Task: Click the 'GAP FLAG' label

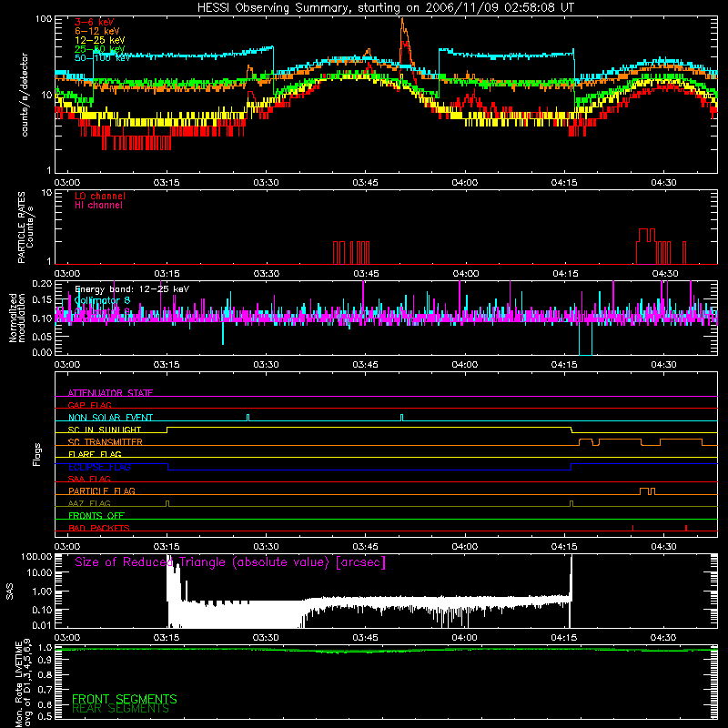Action: tap(89, 405)
